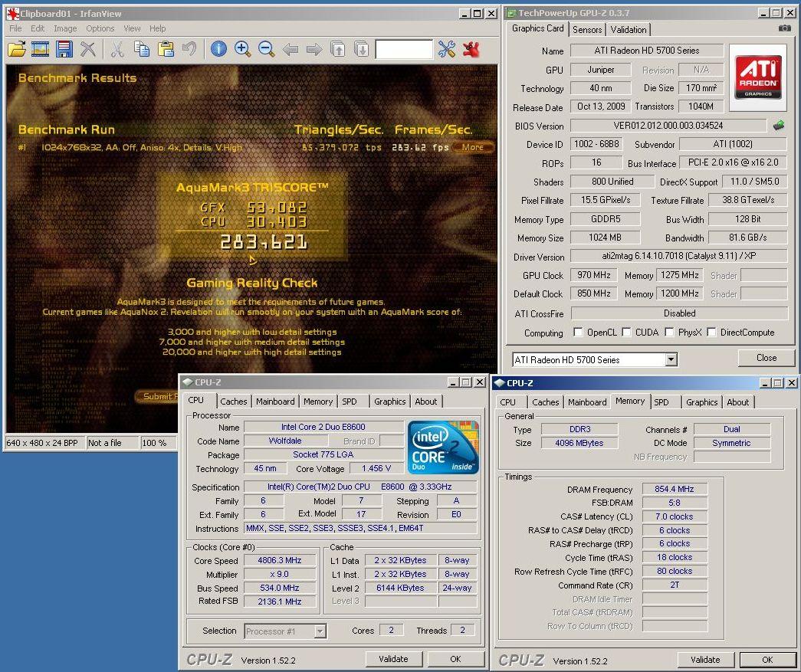Click the ATI Radeon logo
Viewport: 801px width, 672px height.
758,77
